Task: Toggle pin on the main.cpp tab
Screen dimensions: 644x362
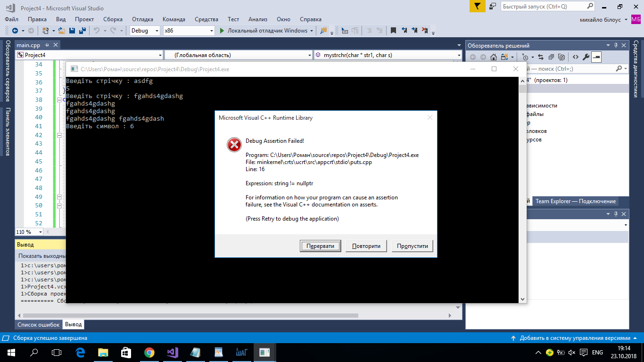Action: point(46,45)
